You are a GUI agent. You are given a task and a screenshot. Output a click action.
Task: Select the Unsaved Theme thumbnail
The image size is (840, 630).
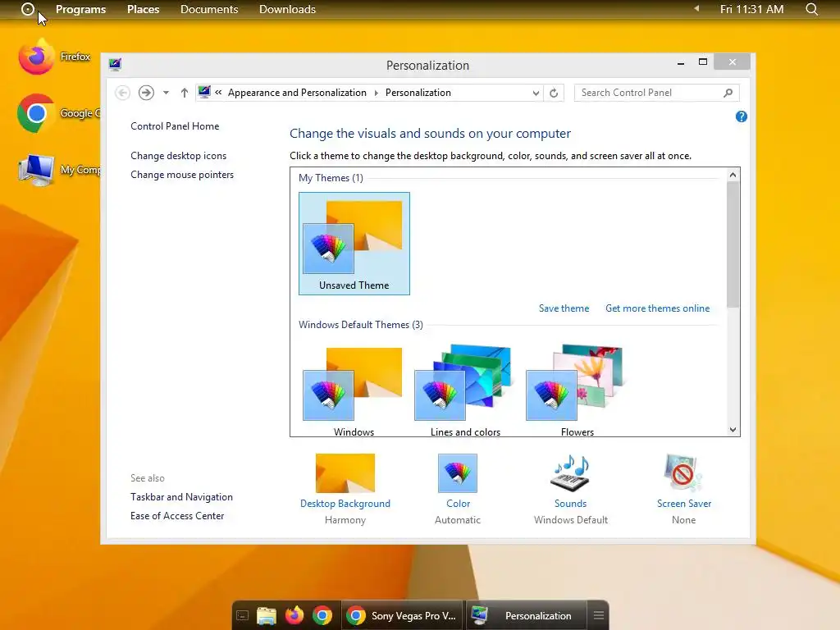(x=354, y=243)
